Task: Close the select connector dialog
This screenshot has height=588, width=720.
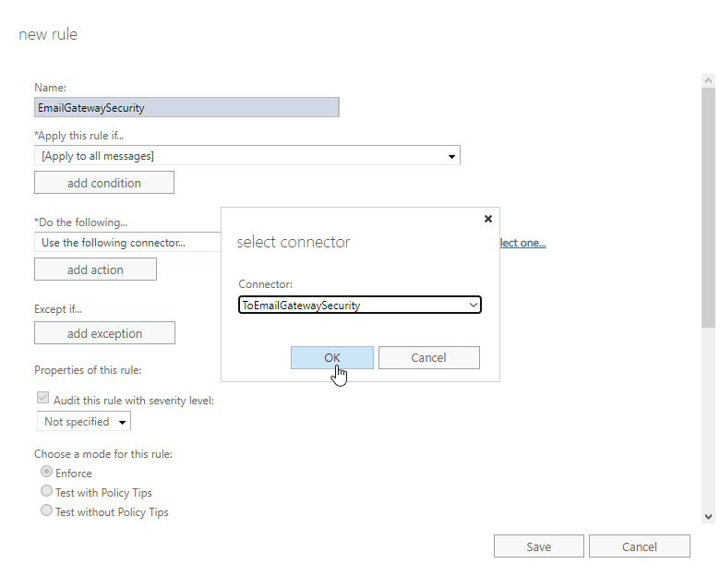Action: coord(488,219)
